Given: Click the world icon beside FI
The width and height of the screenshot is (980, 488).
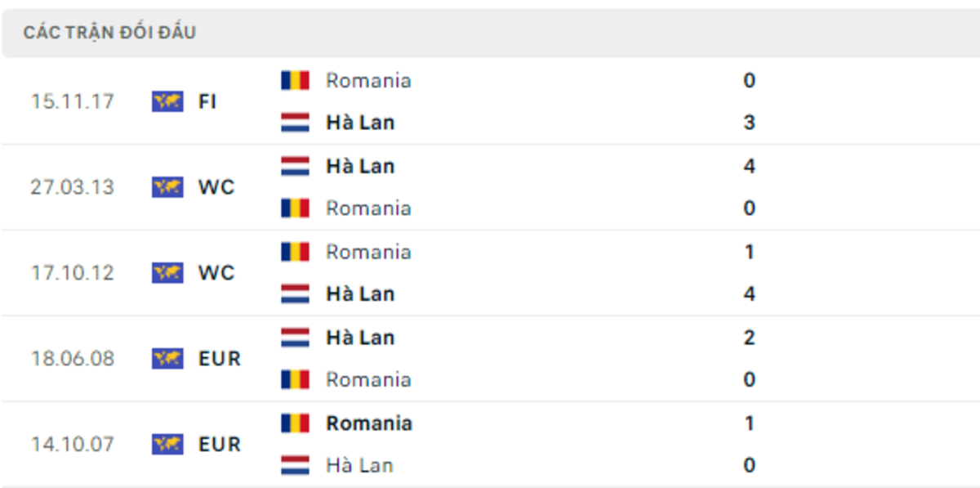Looking at the screenshot, I should tap(167, 101).
